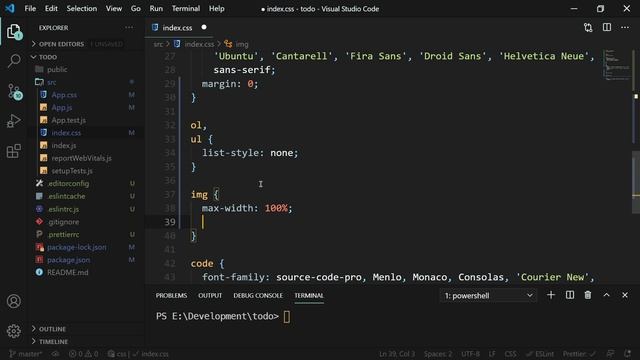The height and width of the screenshot is (360, 640).
Task: Click the Prettier status bar item
Action: tap(579, 354)
